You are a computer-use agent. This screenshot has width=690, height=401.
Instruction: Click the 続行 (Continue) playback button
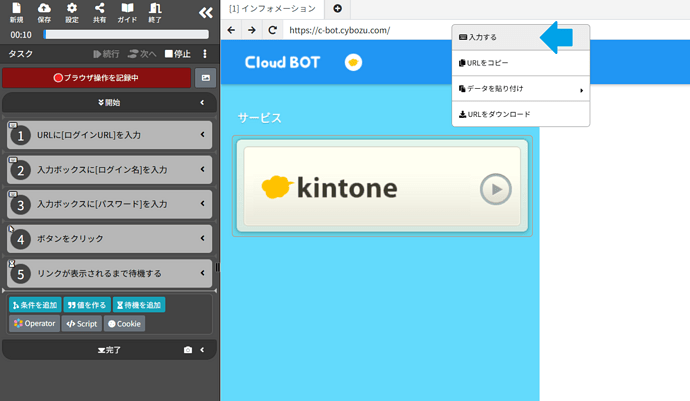(x=106, y=54)
